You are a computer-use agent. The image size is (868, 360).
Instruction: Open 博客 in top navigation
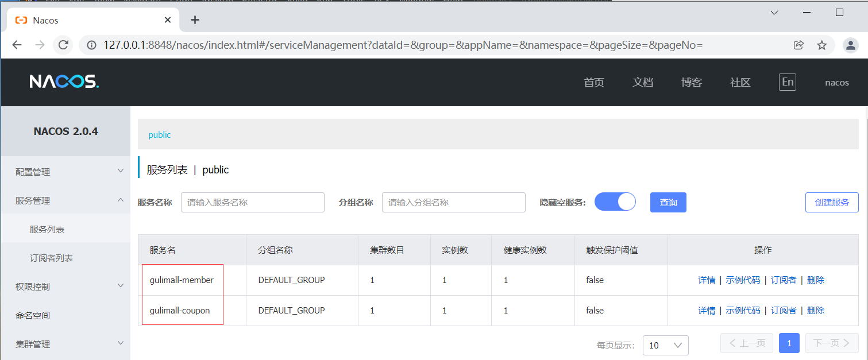[692, 82]
